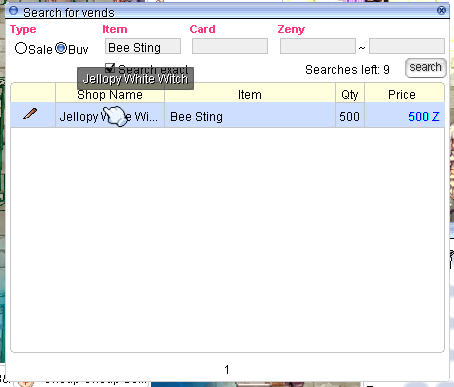Click the blue circle icon in the title bar

pos(14,11)
